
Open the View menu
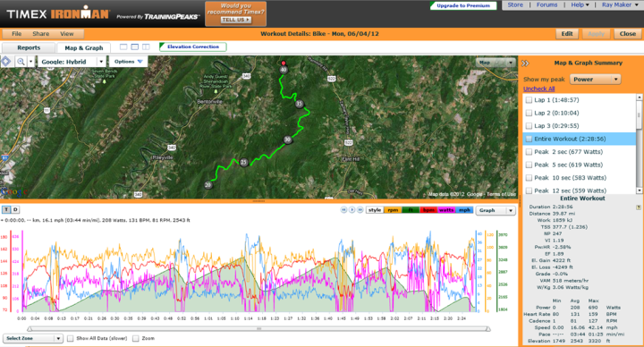(x=66, y=34)
